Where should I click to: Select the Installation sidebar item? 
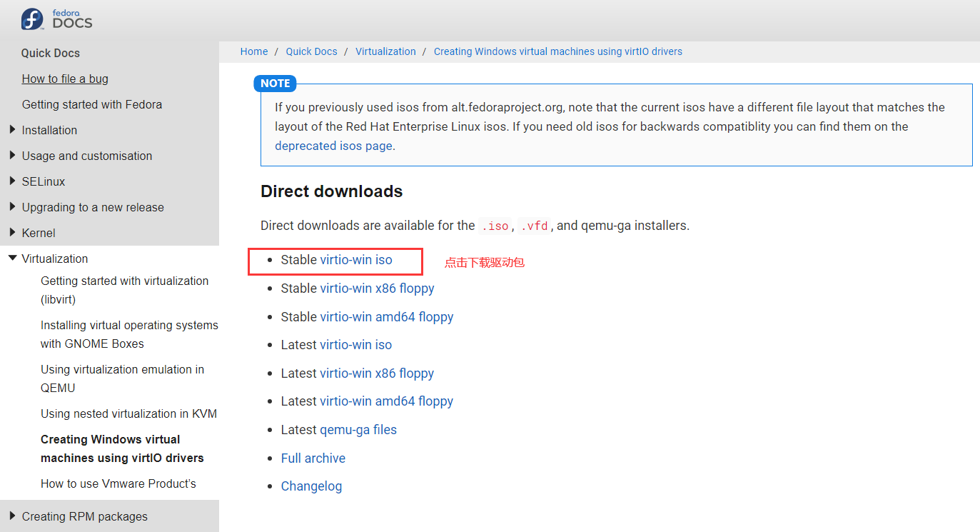tap(49, 130)
